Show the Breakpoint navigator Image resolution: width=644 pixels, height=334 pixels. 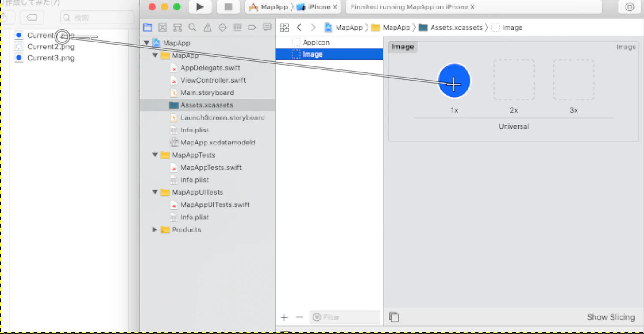(252, 27)
